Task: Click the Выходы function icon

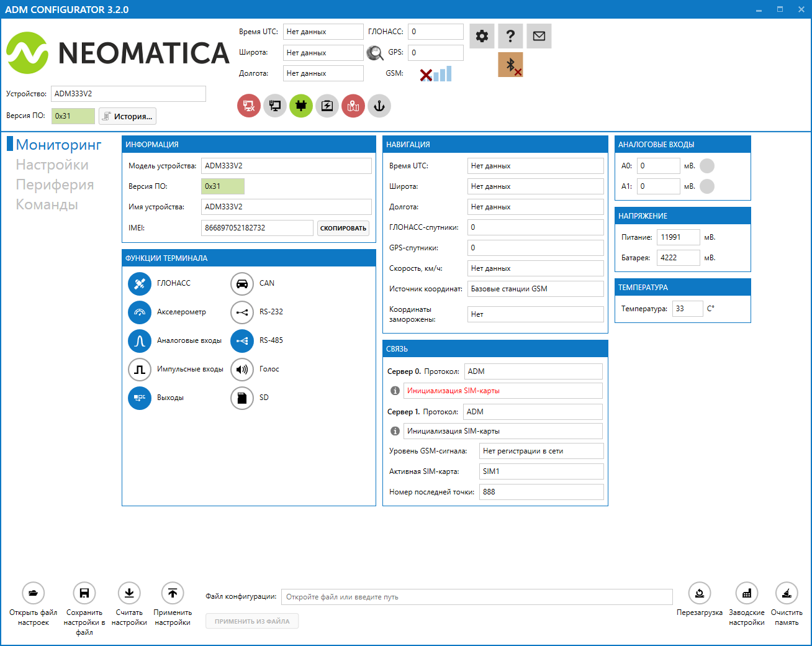Action: (x=140, y=398)
